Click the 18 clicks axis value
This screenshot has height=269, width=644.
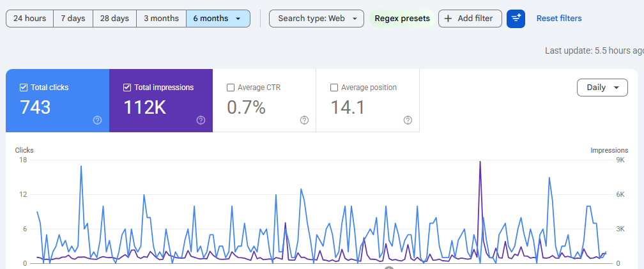(x=23, y=160)
